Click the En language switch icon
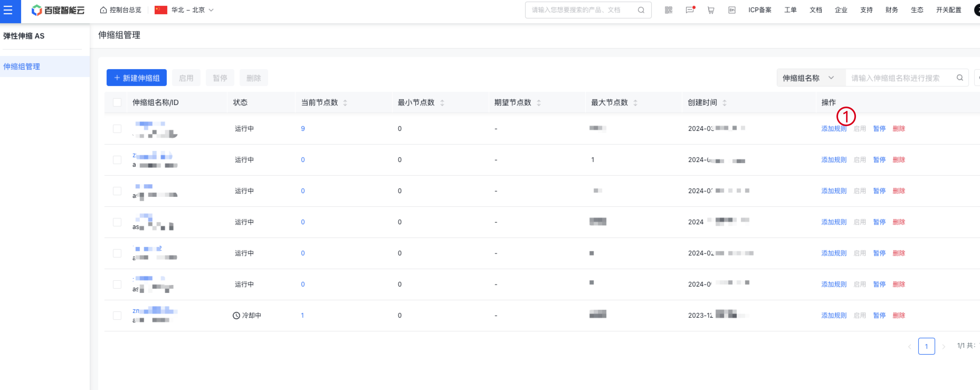Viewport: 980px width, 390px height. (x=732, y=10)
